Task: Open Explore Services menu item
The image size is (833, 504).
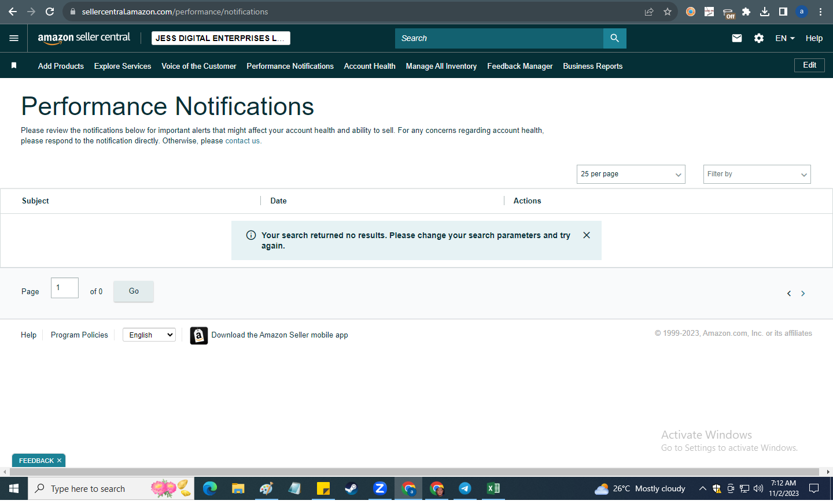Action: coord(123,66)
